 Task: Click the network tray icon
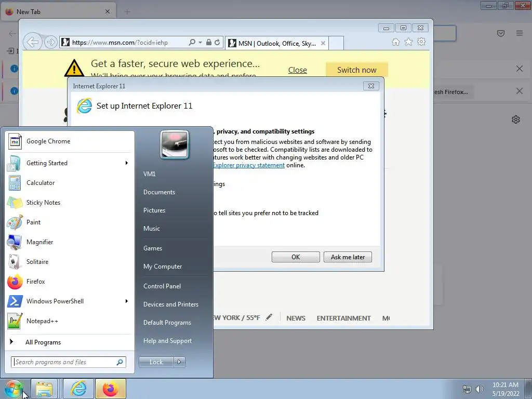(x=467, y=389)
